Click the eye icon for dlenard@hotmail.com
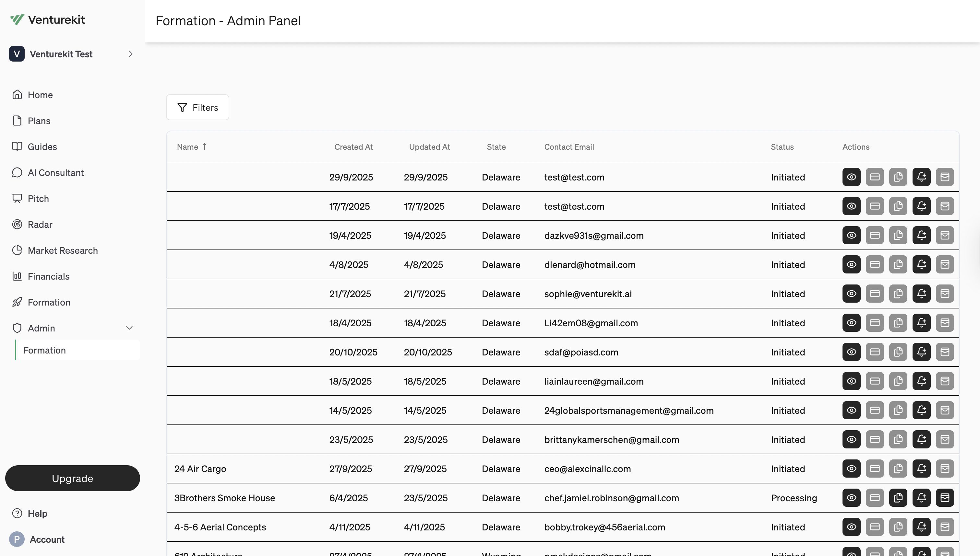Image resolution: width=980 pixels, height=556 pixels. pos(851,264)
